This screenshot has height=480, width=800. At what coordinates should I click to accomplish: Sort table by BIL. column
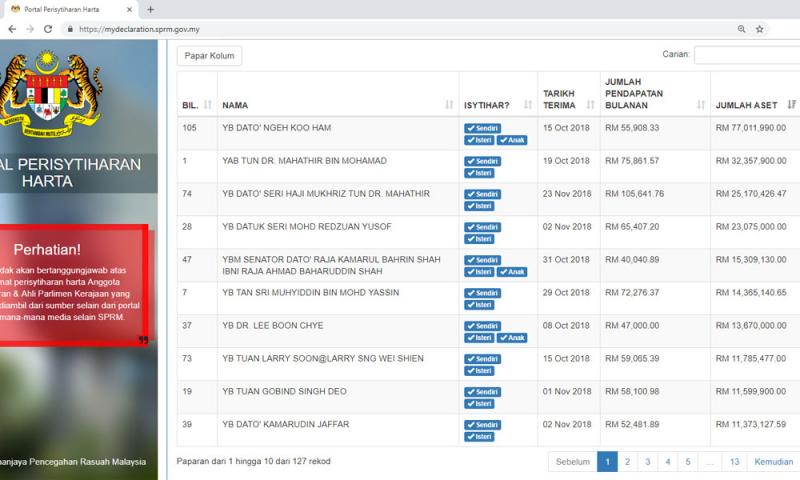(x=196, y=105)
